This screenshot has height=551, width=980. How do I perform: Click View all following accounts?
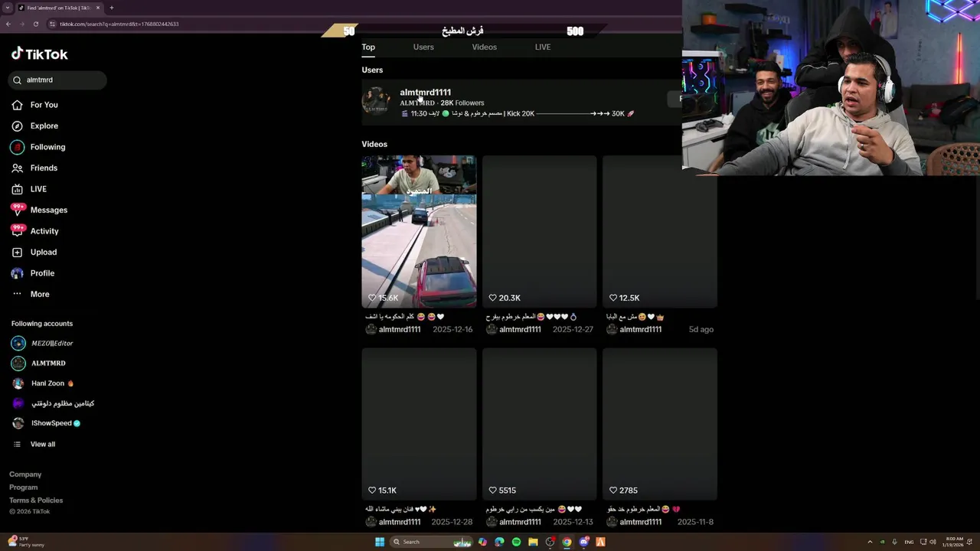[43, 444]
